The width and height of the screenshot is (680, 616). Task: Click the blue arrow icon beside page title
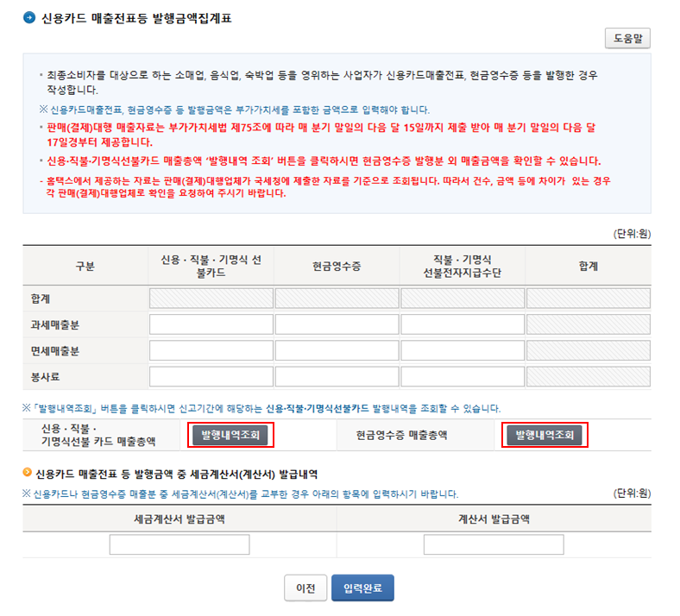tap(29, 18)
